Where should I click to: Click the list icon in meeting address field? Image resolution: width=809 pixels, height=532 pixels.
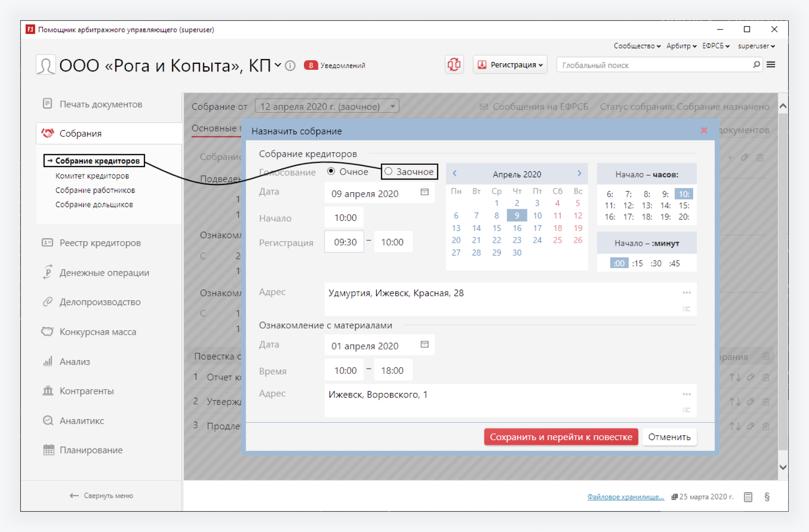point(687,308)
